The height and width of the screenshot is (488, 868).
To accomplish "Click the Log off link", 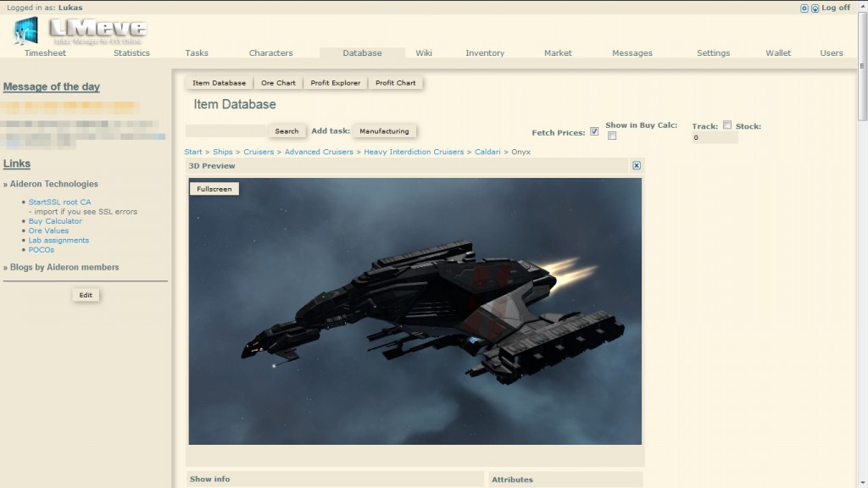I will click(835, 8).
